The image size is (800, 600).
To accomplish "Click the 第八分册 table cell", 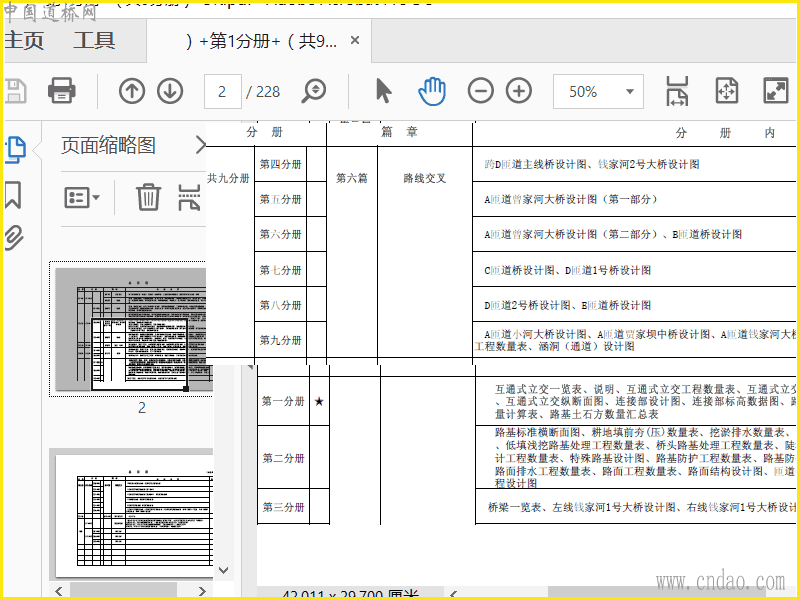I will pyautogui.click(x=281, y=305).
